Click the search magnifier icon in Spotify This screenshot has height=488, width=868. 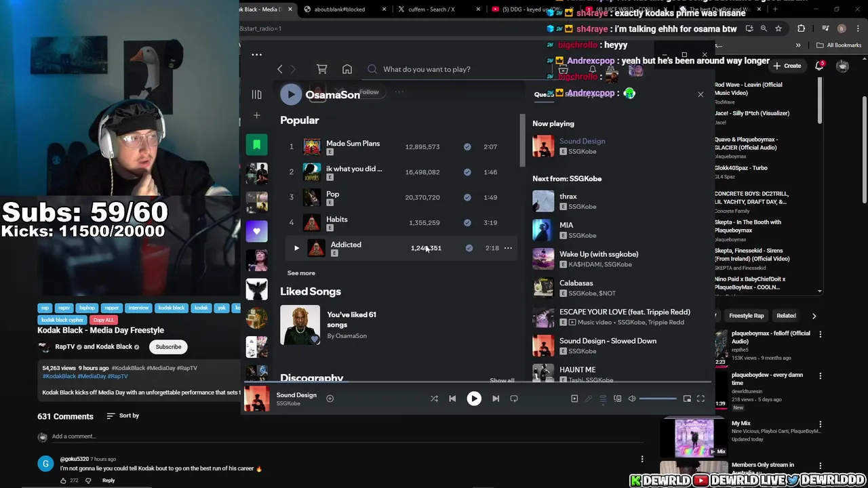pyautogui.click(x=372, y=69)
